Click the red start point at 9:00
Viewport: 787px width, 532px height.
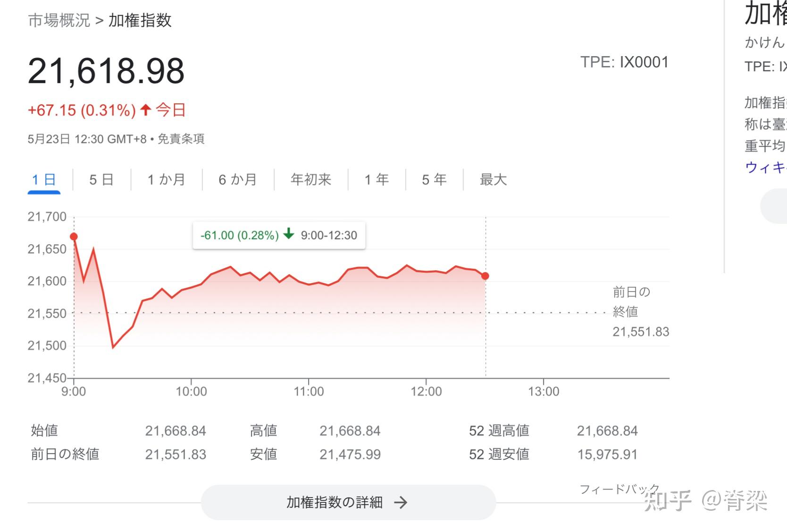pos(74,237)
